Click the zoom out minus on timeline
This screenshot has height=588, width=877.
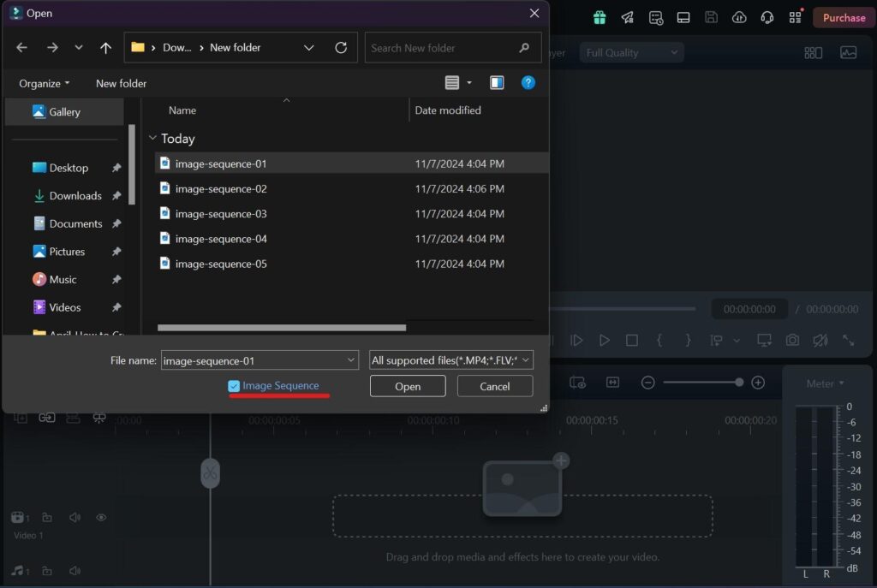(x=647, y=383)
